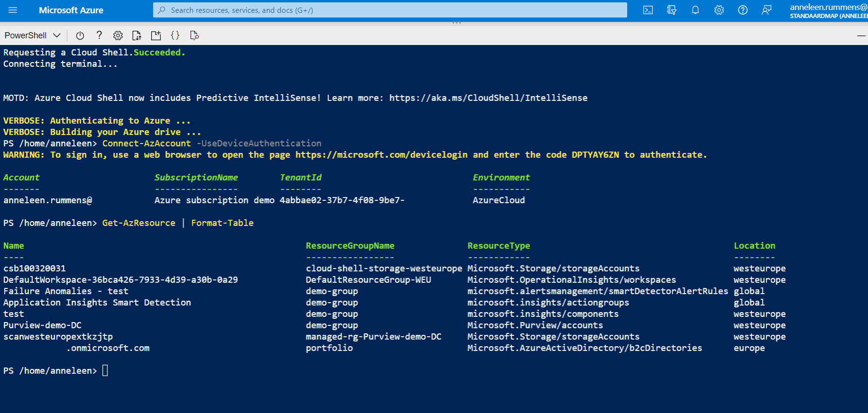The width and height of the screenshot is (868, 413).
Task: Open a new Cloud Shell session
Action: point(156,36)
